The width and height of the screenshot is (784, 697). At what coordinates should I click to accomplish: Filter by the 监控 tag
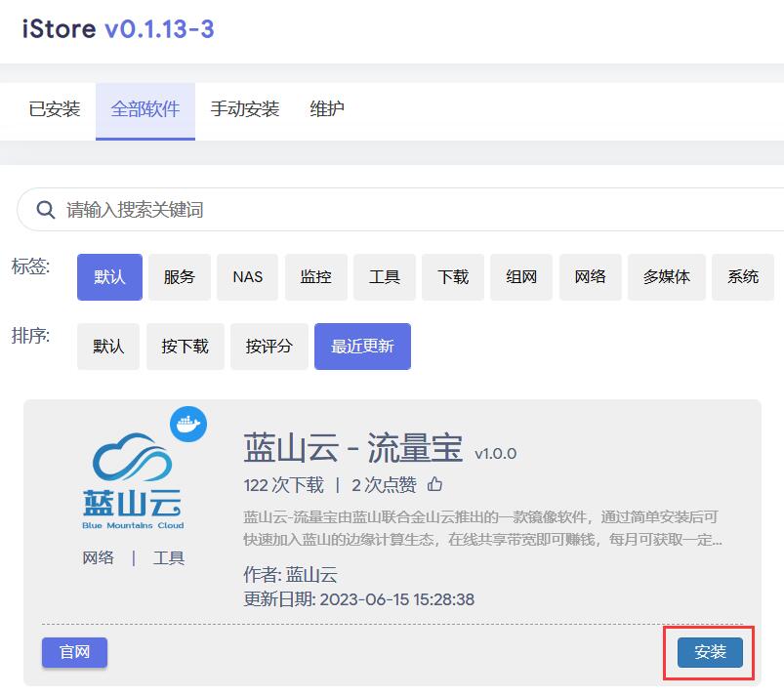pyautogui.click(x=316, y=277)
